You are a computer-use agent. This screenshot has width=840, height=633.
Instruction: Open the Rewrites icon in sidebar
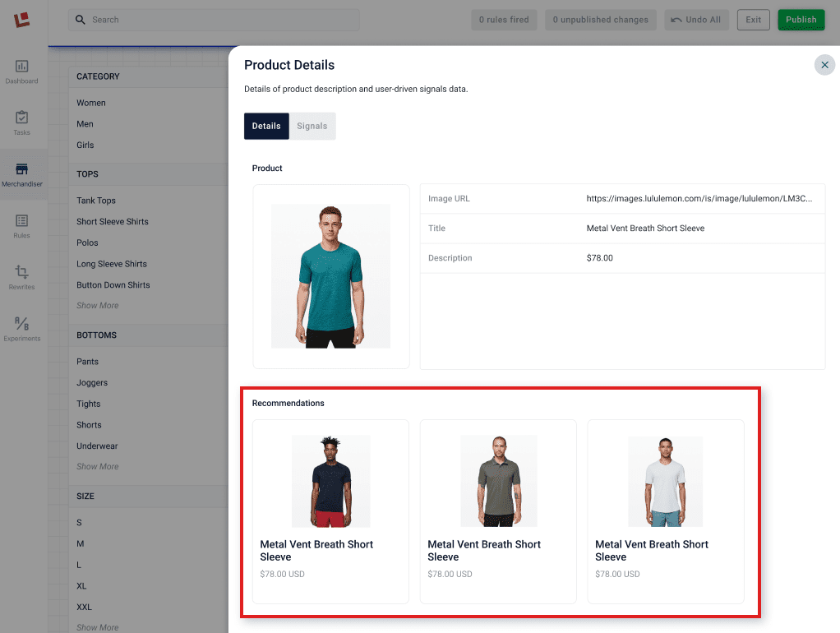tap(21, 272)
